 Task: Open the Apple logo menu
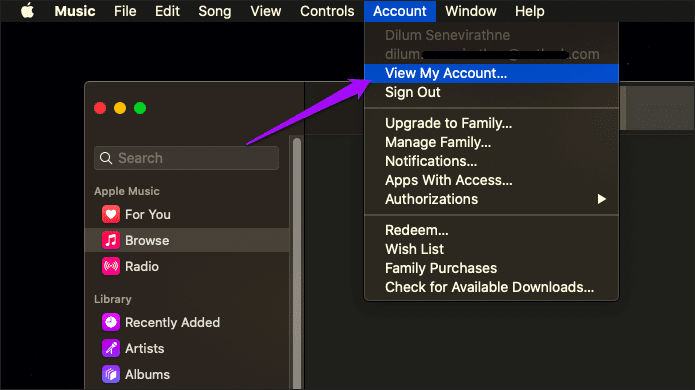[27, 11]
